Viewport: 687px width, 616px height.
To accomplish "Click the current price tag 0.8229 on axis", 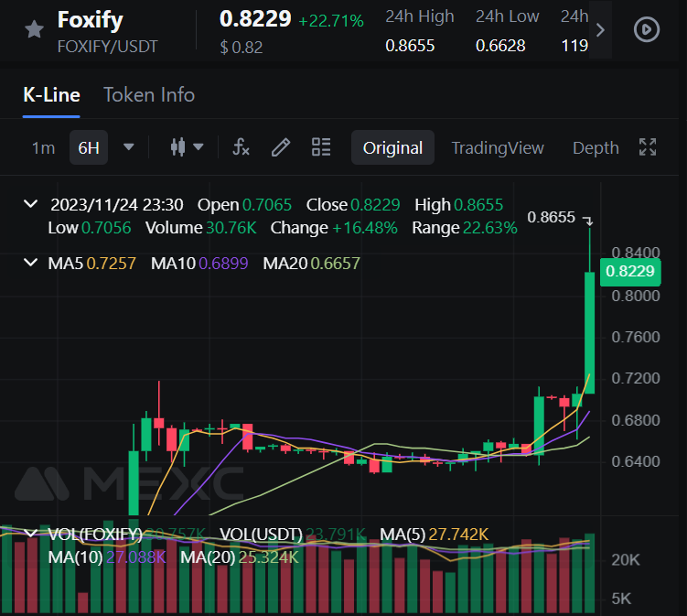I will pyautogui.click(x=630, y=272).
